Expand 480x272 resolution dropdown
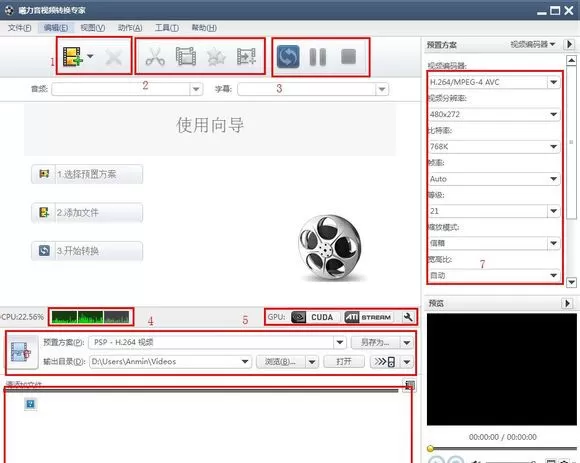 553,114
